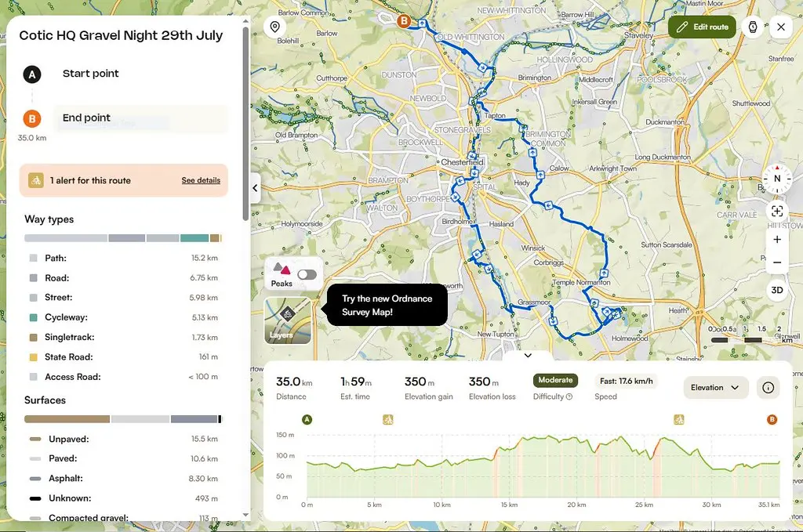
Task: Click the info icon beside Elevation
Action: 768,387
